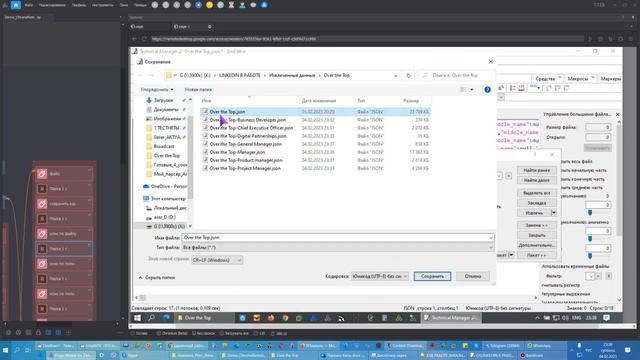Click the Замена >> button

click(537, 225)
